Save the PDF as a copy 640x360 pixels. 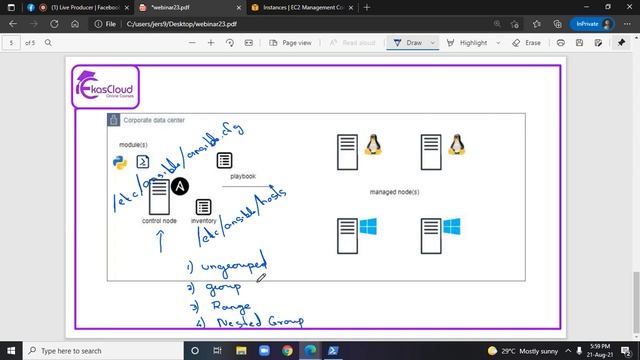pos(598,43)
